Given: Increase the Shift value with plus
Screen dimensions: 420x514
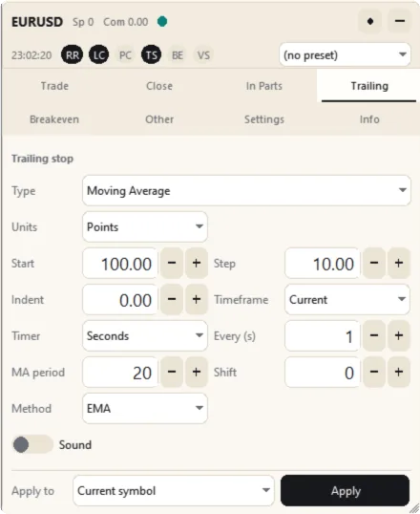Looking at the screenshot, I should coord(399,372).
